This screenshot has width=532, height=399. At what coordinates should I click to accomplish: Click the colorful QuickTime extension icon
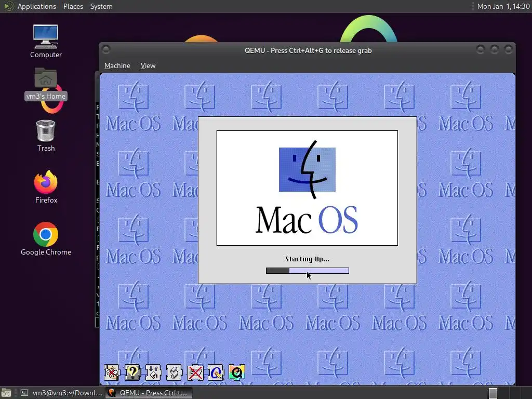tap(237, 372)
